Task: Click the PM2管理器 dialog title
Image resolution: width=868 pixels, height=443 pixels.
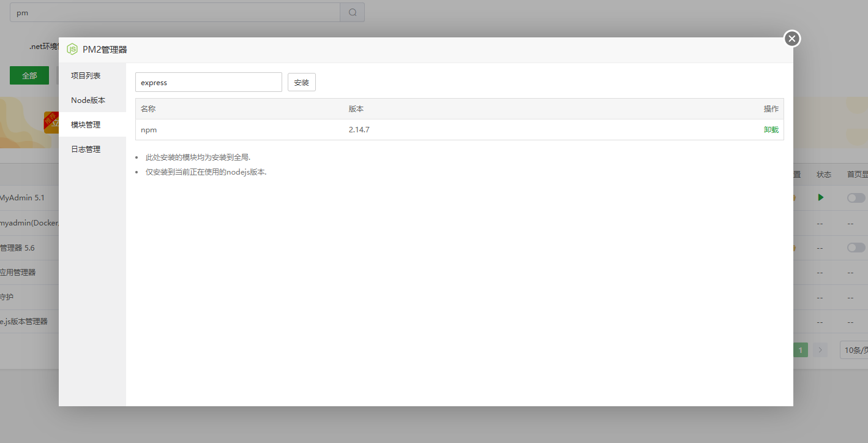Action: pos(105,50)
